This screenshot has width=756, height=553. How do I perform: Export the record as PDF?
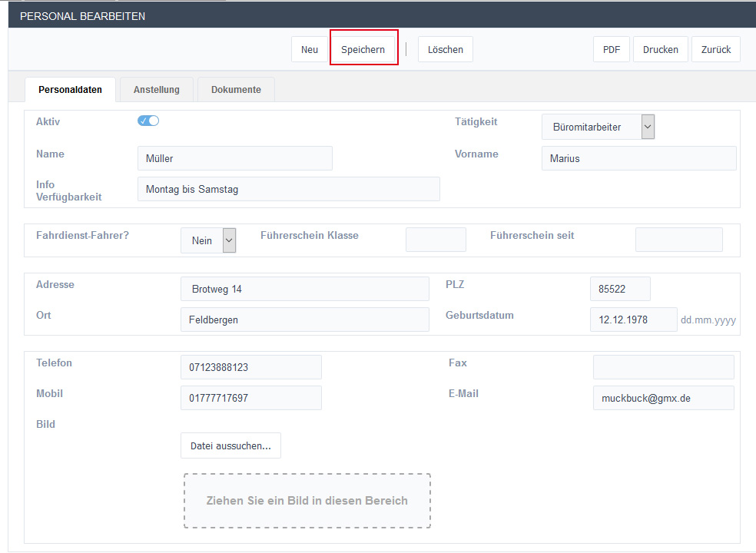(x=612, y=50)
